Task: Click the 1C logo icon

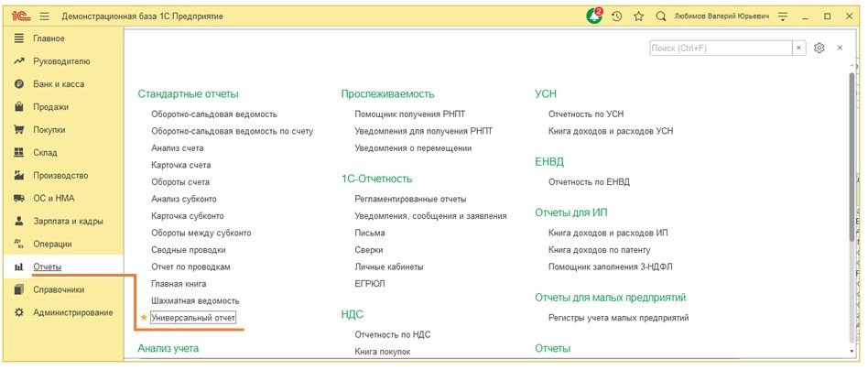Action: pos(19,16)
